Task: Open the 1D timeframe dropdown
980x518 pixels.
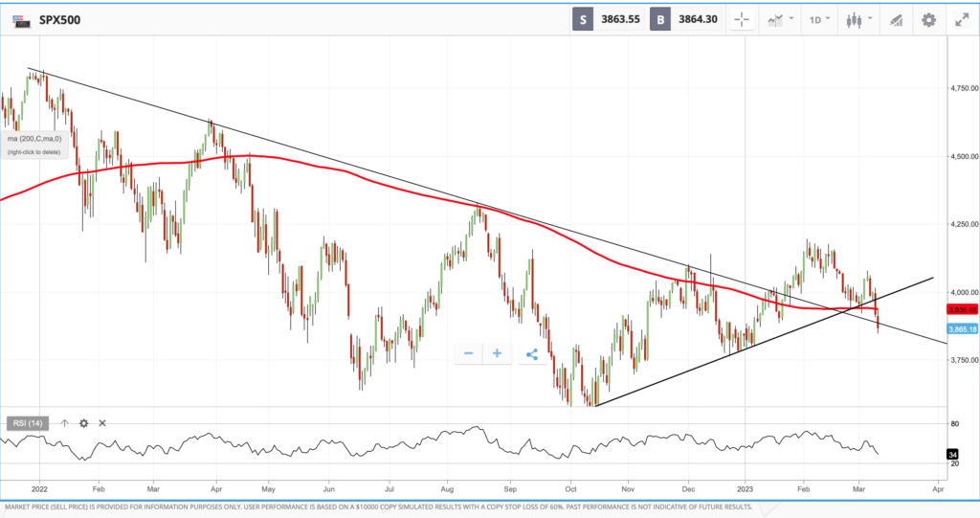Action: pos(819,19)
